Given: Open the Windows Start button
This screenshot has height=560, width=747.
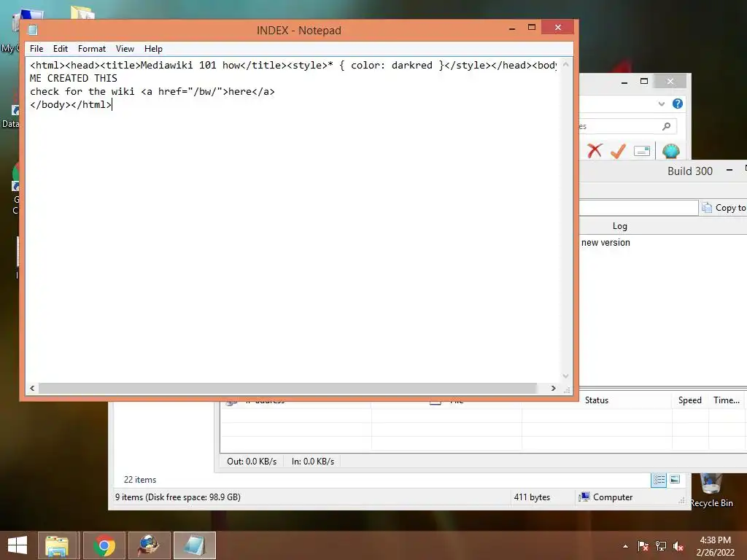Looking at the screenshot, I should click(18, 545).
